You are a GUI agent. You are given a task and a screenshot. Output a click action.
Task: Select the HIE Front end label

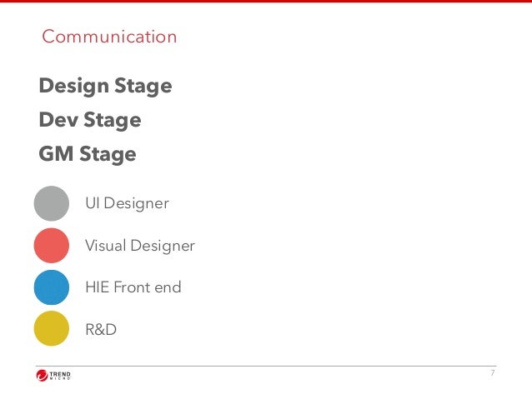133,287
